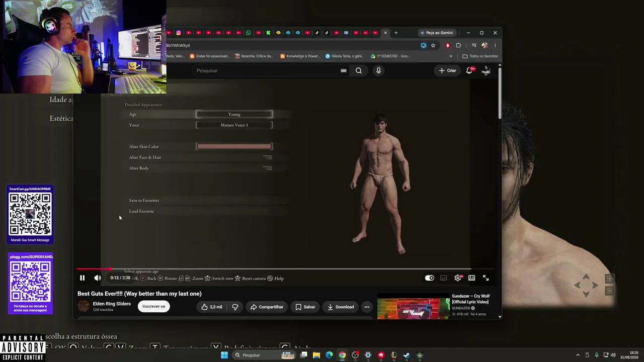Click the page vertical scrollbar
644x362 pixels.
pos(500,93)
